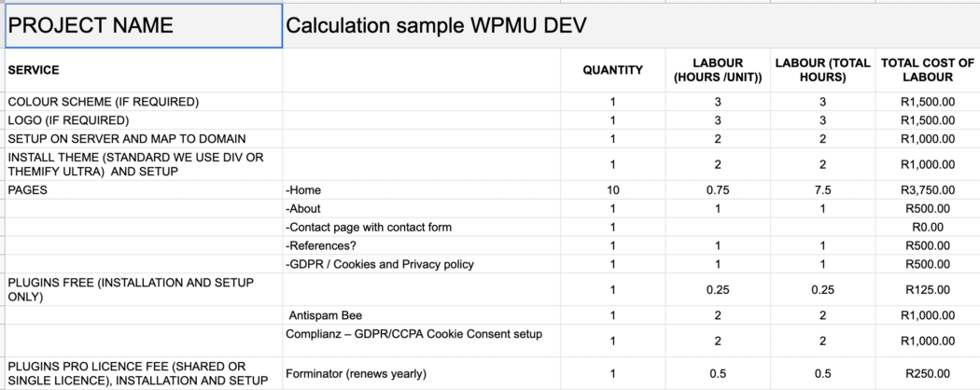This screenshot has height=390, width=980.
Task: Select the 7.5 total hours cell
Action: point(822,190)
